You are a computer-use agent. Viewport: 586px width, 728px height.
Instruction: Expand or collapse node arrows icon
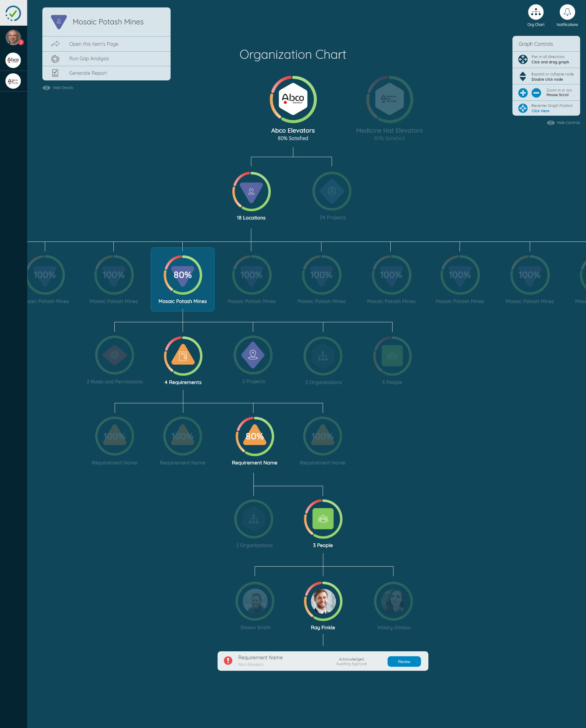coord(523,76)
